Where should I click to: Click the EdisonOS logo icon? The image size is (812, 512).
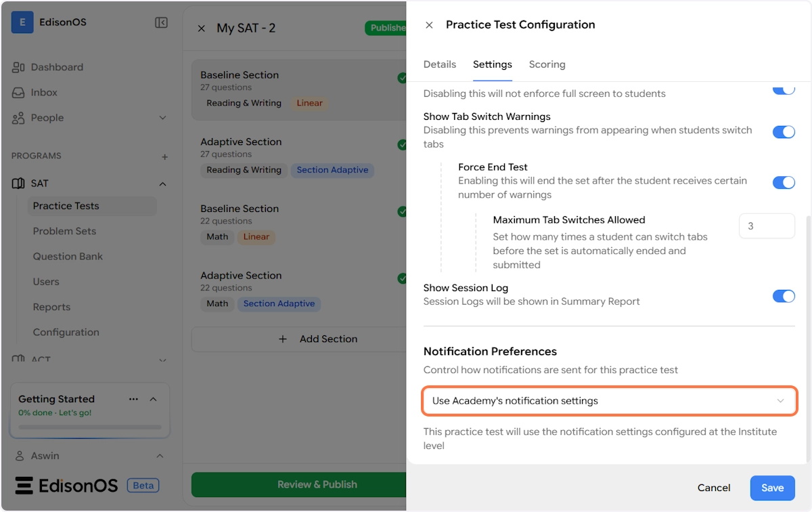point(22,22)
